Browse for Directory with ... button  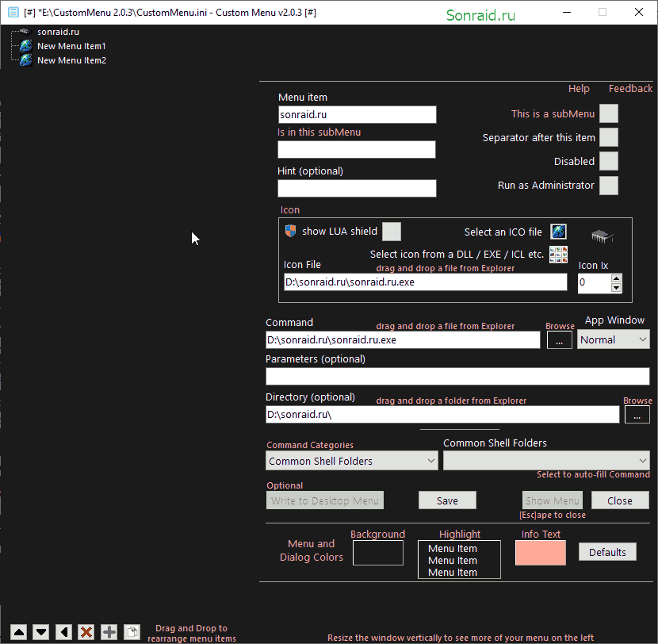pyautogui.click(x=637, y=414)
